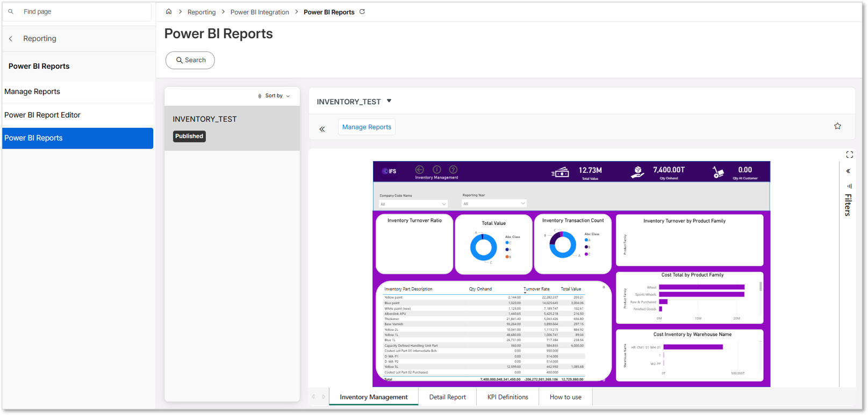Click the magnifier icon in Find page field
Image resolution: width=868 pixels, height=415 pixels.
click(x=11, y=11)
